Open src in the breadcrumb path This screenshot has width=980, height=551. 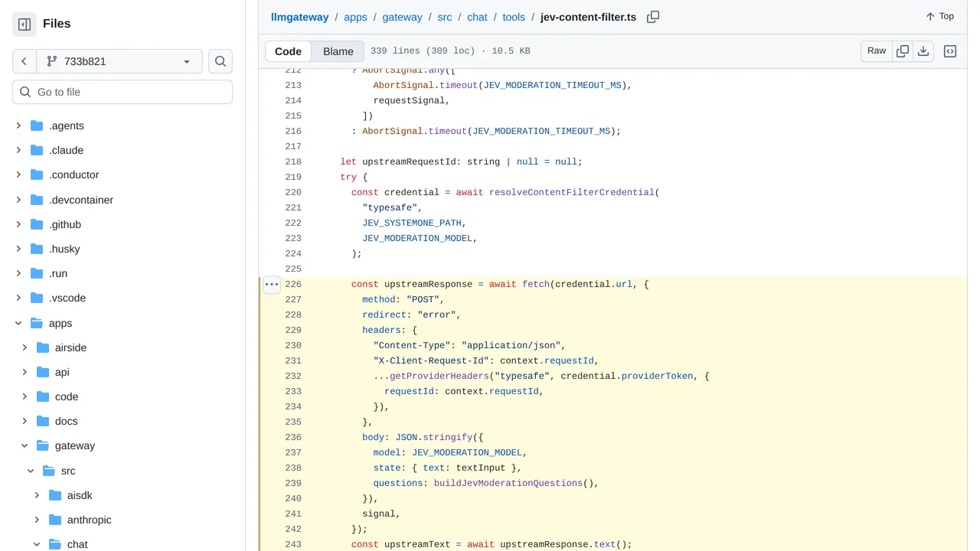445,17
